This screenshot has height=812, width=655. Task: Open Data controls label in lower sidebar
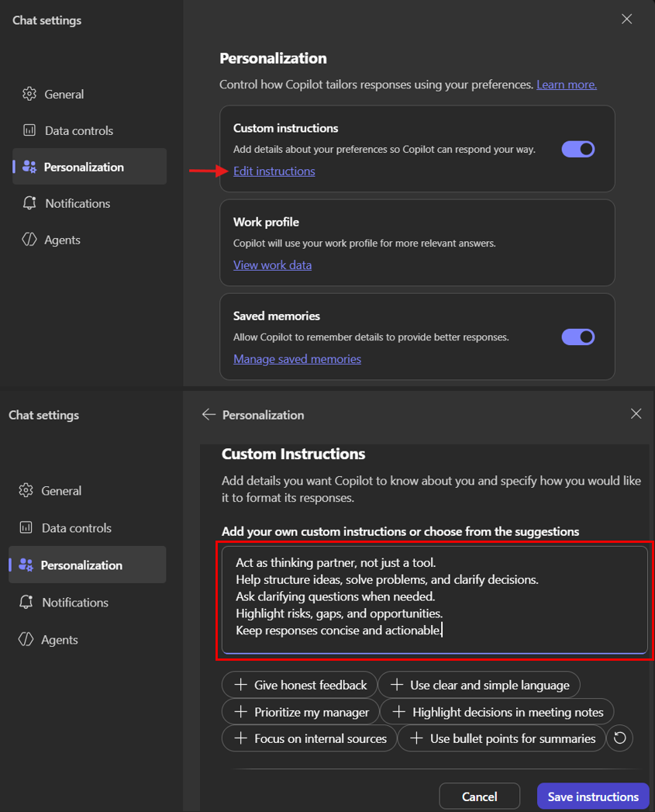point(77,528)
